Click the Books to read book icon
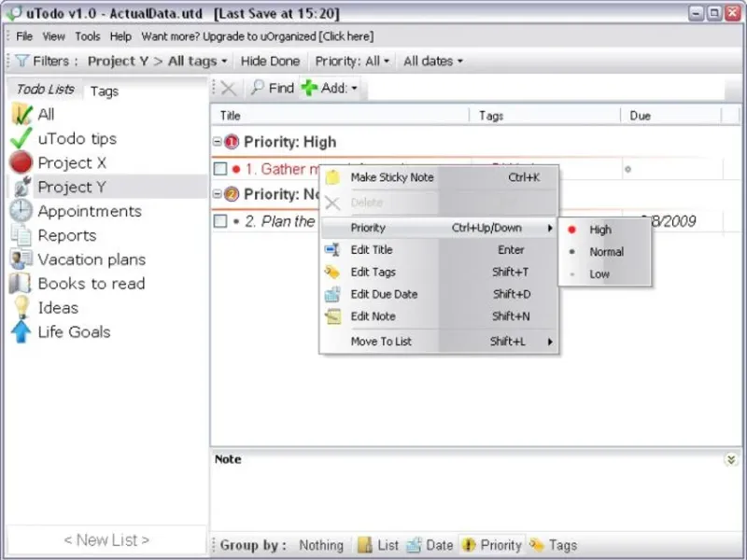 tap(21, 284)
